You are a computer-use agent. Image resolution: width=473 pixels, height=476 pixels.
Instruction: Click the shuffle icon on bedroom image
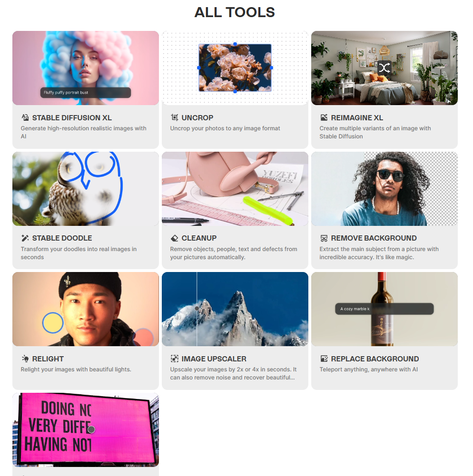pos(384,68)
